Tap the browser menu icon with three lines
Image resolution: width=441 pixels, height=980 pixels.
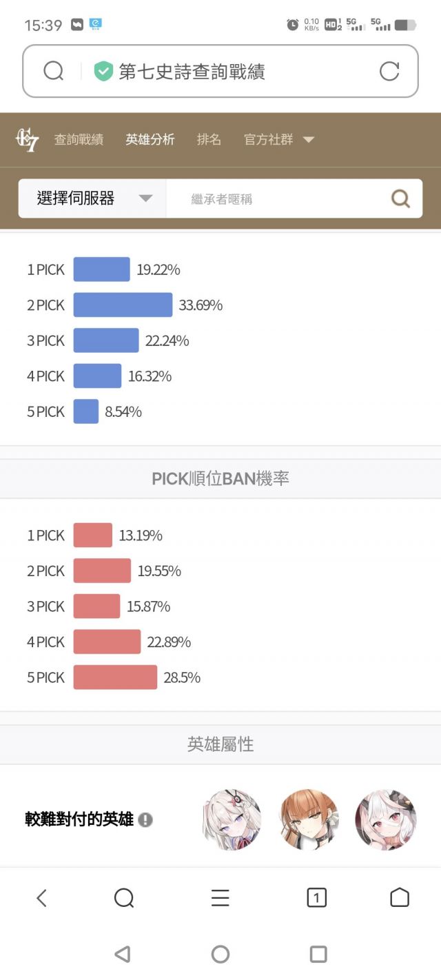pos(220,897)
